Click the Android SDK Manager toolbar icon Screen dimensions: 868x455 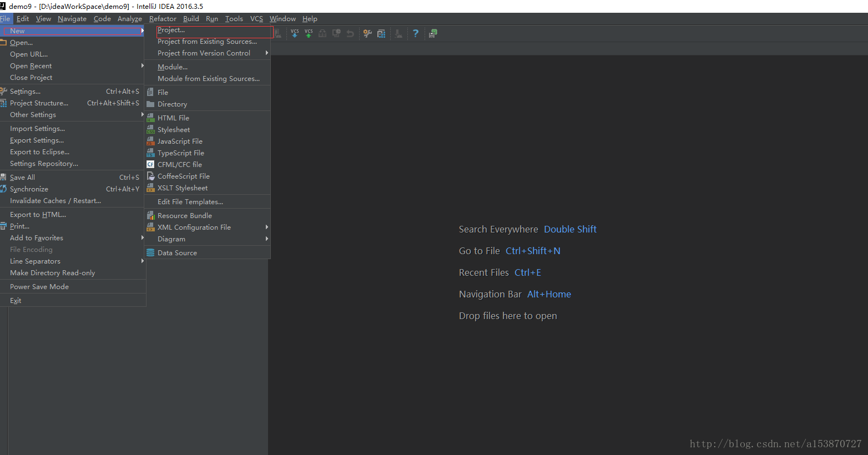point(398,33)
